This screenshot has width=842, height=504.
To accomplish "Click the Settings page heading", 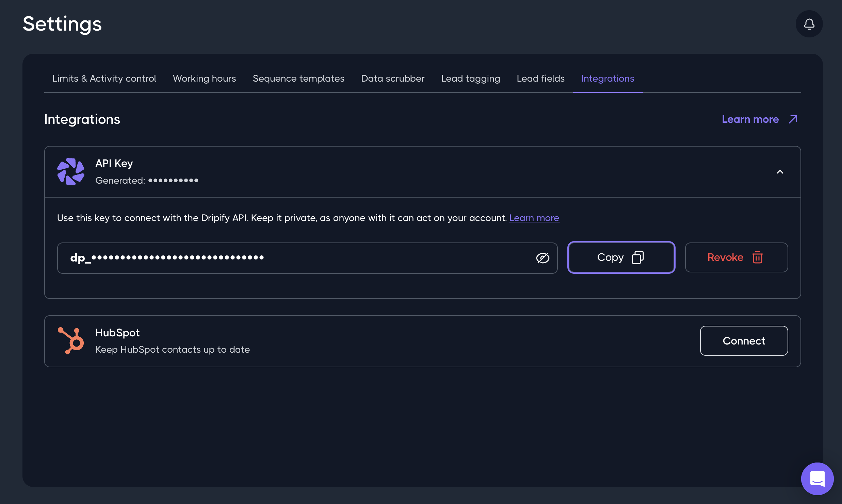I will point(62,24).
